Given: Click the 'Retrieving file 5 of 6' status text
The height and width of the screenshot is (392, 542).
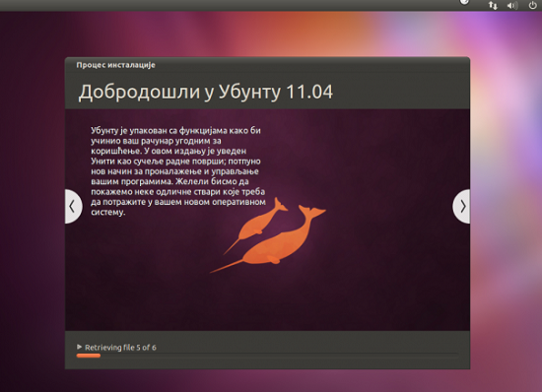Looking at the screenshot, I should click(x=120, y=348).
